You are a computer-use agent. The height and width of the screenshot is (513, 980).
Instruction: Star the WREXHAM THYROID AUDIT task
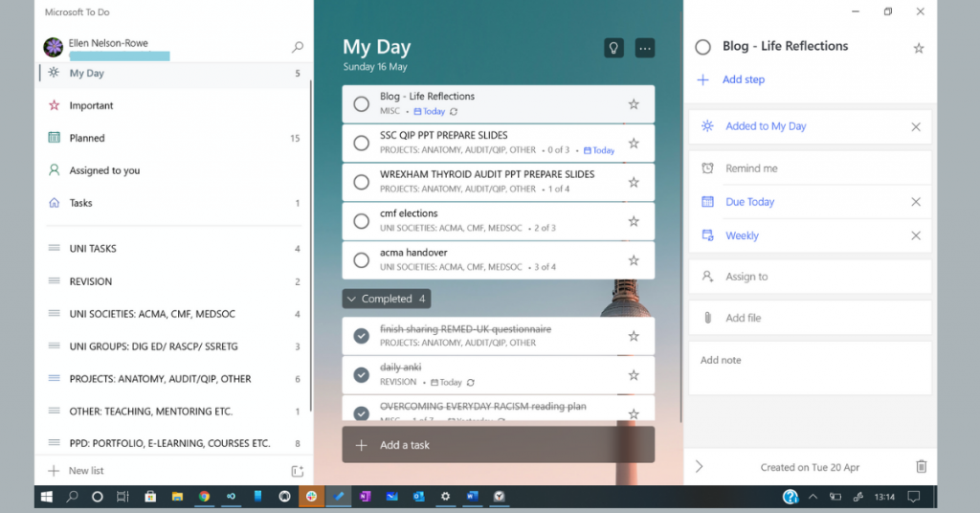634,182
